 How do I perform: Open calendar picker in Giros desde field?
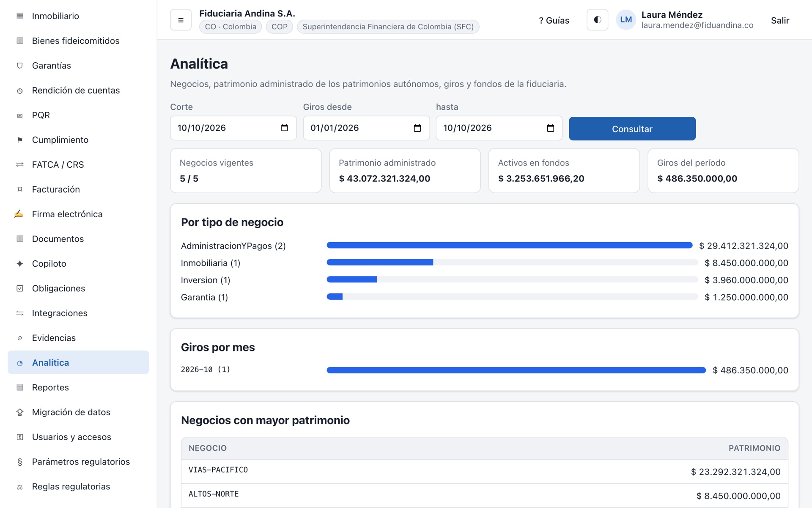417,128
